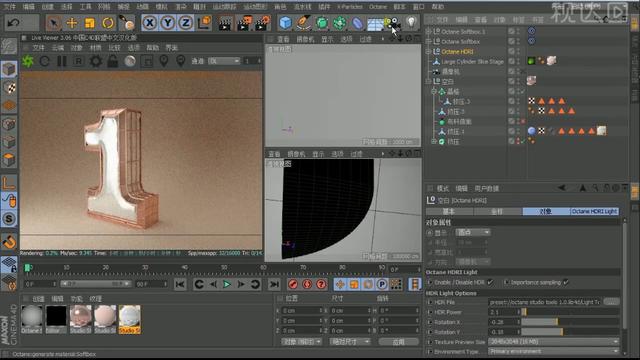Collapse the 空白 null tree node

point(428,81)
